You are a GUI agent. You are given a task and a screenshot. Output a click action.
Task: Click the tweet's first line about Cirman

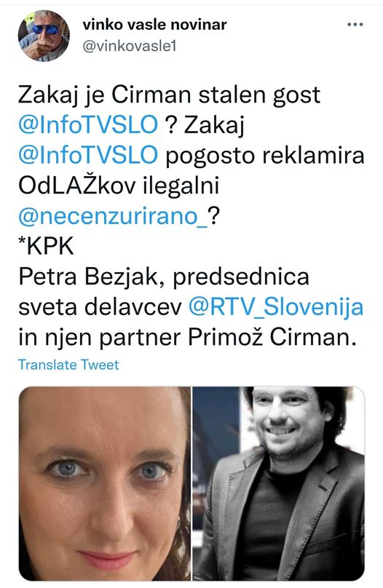pyautogui.click(x=169, y=95)
